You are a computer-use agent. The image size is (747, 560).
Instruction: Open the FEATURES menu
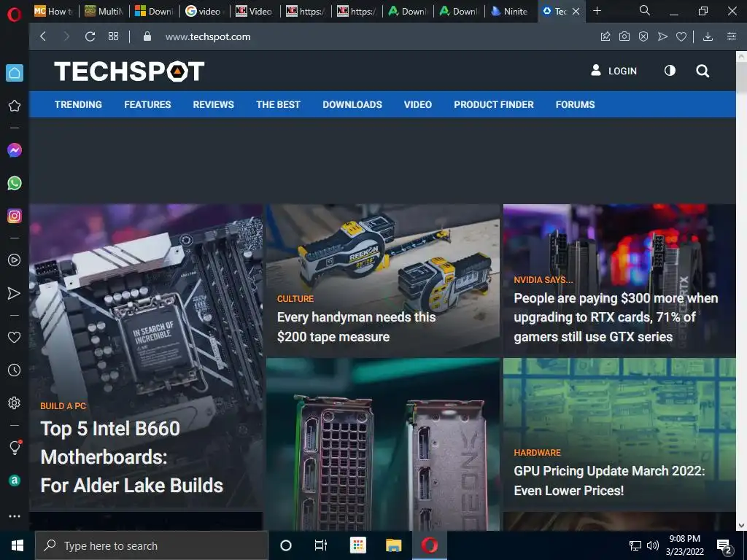147,105
